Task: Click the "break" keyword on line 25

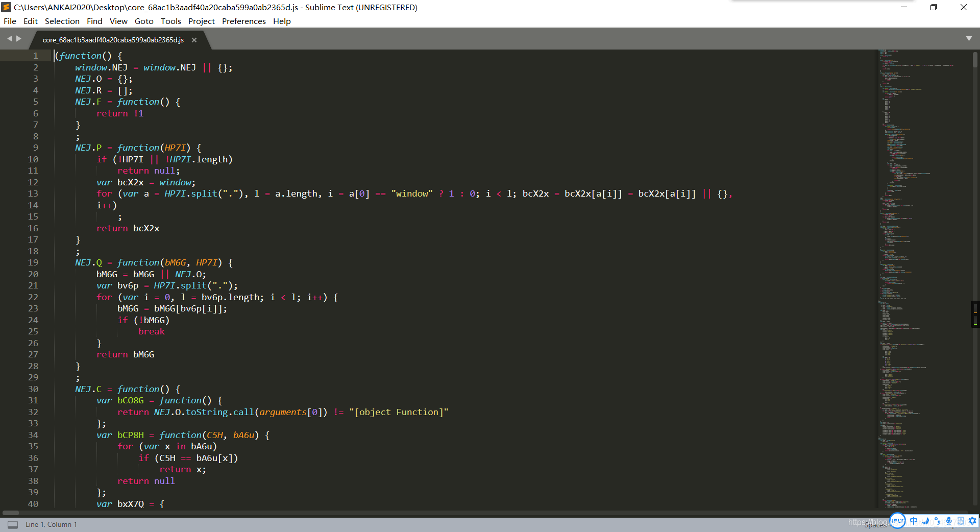Action: point(152,331)
